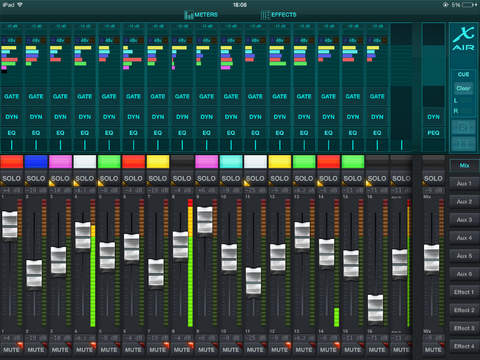Solo channel 1 with the red label
The image size is (480, 360).
[12, 179]
